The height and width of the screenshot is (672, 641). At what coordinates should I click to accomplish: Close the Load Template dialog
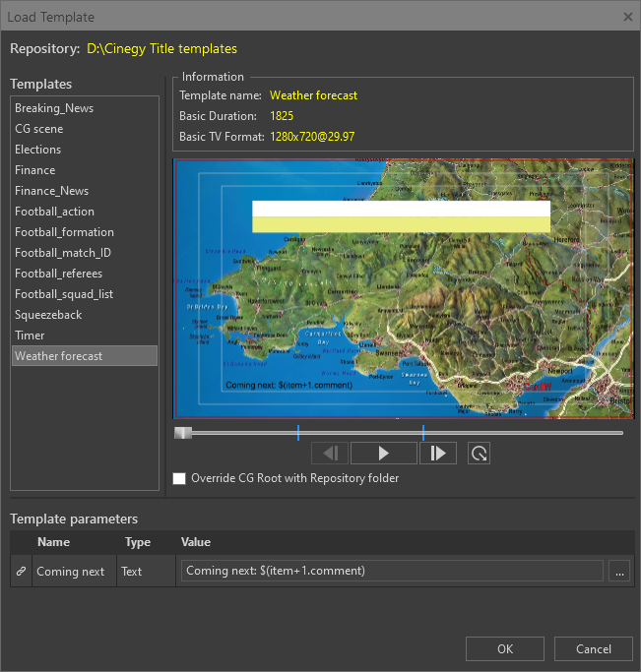coord(628,16)
